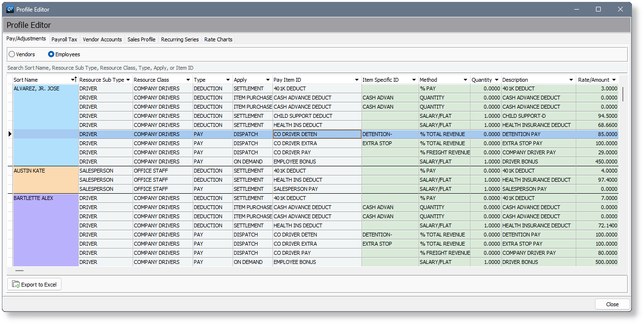Click the Excel icon on Export button
This screenshot has height=324, width=644.
[x=16, y=285]
